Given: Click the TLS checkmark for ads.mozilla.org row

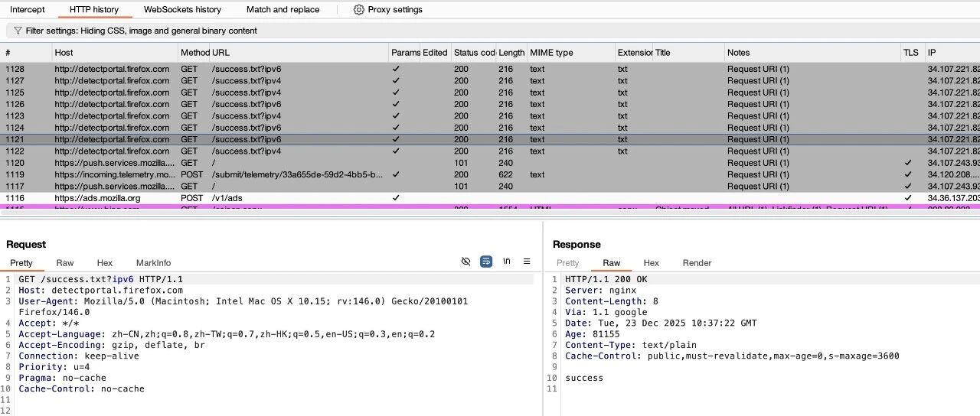Looking at the screenshot, I should pos(908,198).
